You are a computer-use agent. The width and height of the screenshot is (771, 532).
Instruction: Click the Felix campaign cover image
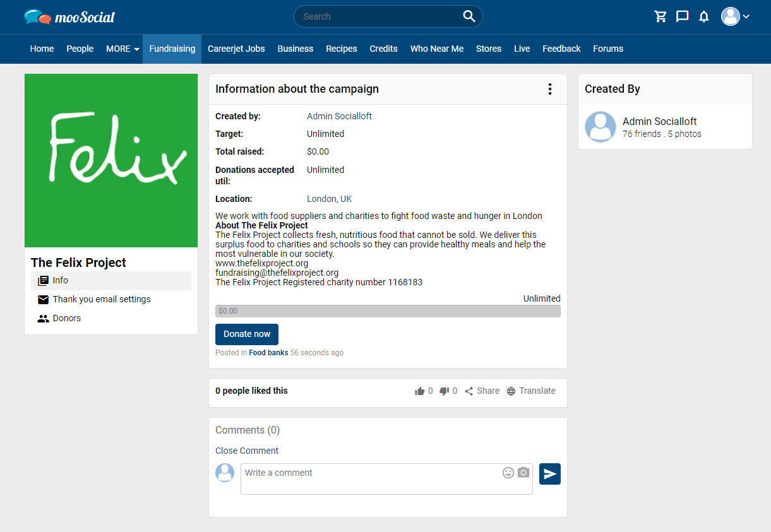(111, 161)
